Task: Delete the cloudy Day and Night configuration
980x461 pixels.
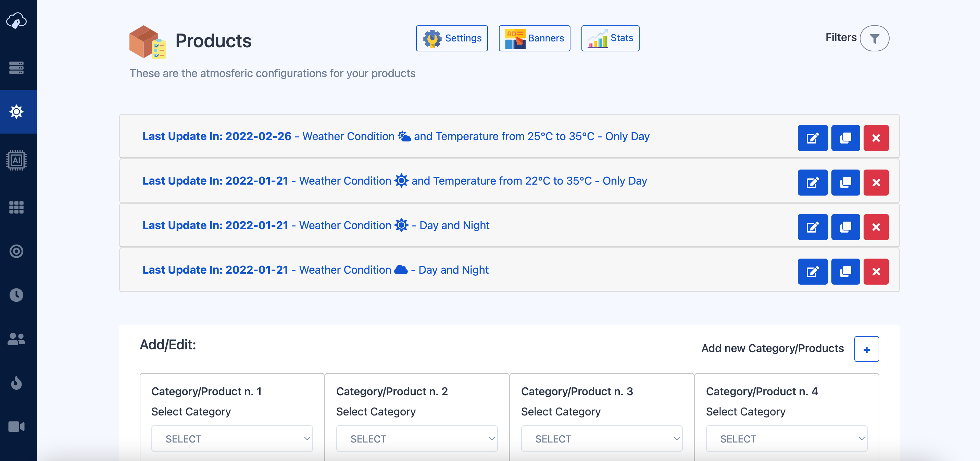Action: click(x=876, y=271)
